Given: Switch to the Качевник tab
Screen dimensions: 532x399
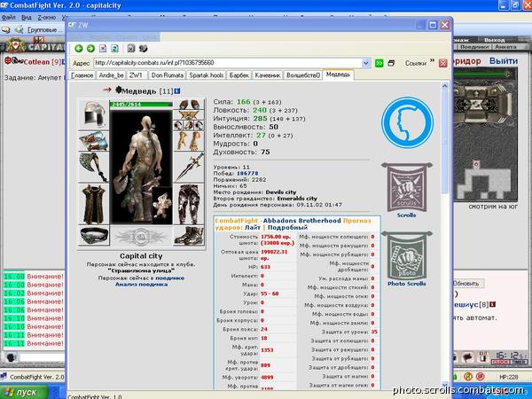Looking at the screenshot, I should coord(268,75).
